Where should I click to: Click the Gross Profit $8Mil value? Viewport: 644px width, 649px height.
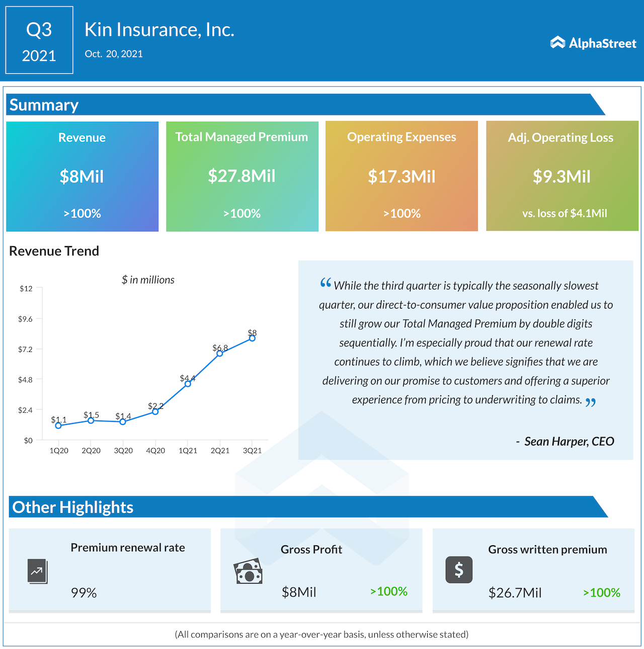(299, 592)
